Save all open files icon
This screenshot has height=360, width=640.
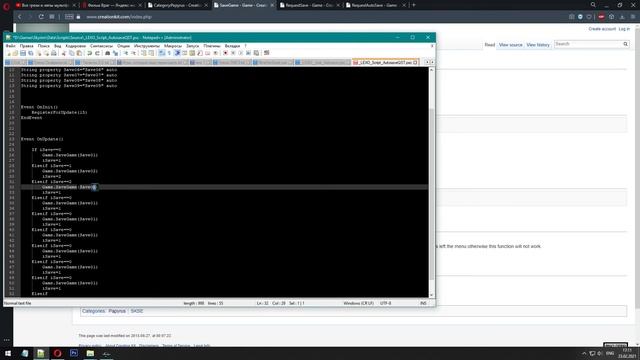[x=31, y=53]
